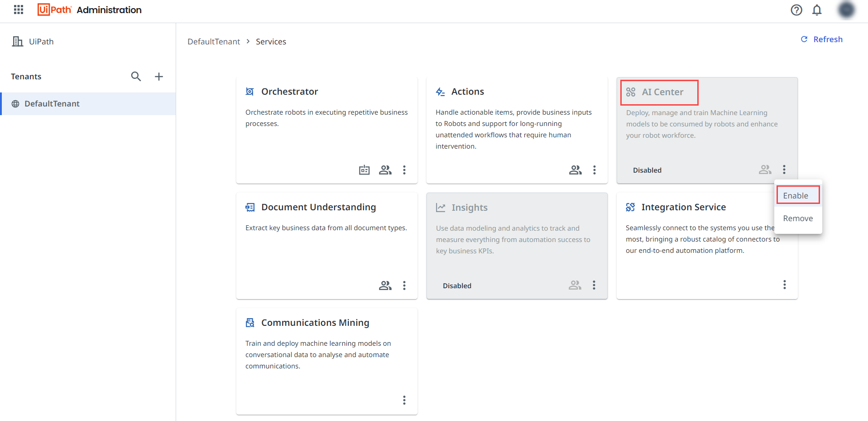Image resolution: width=868 pixels, height=421 pixels.
Task: Click the Orchestrator service icon
Action: point(249,92)
